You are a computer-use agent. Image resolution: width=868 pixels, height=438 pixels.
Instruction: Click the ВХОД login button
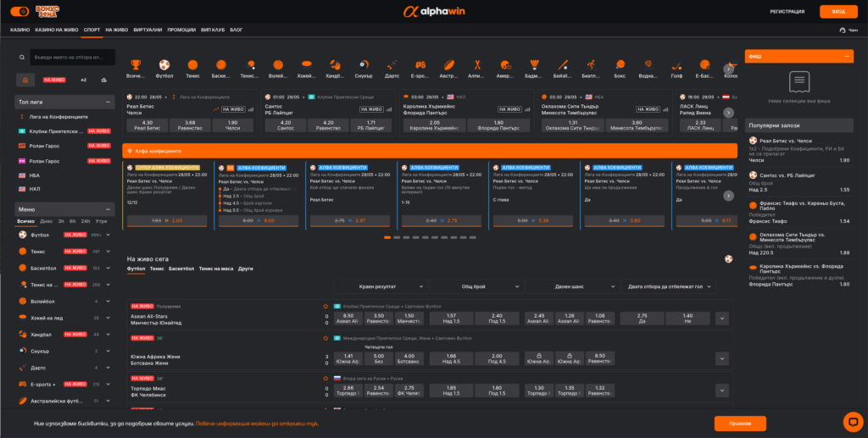(837, 12)
